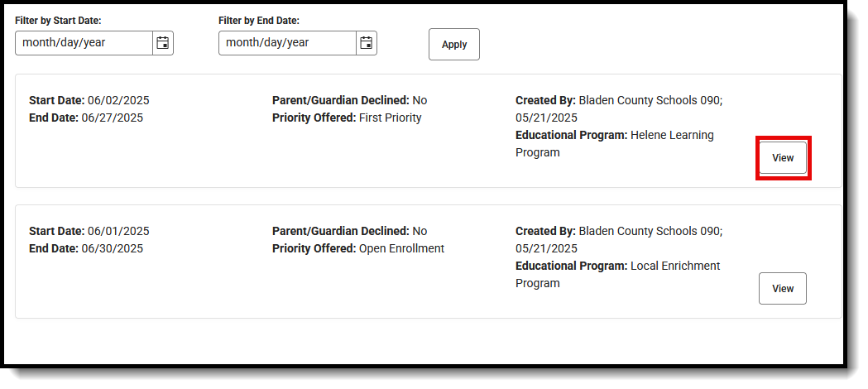Viewport: 868px width, 389px height.
Task: Click Parent/Guardian Declined in the first record
Action: [349, 100]
